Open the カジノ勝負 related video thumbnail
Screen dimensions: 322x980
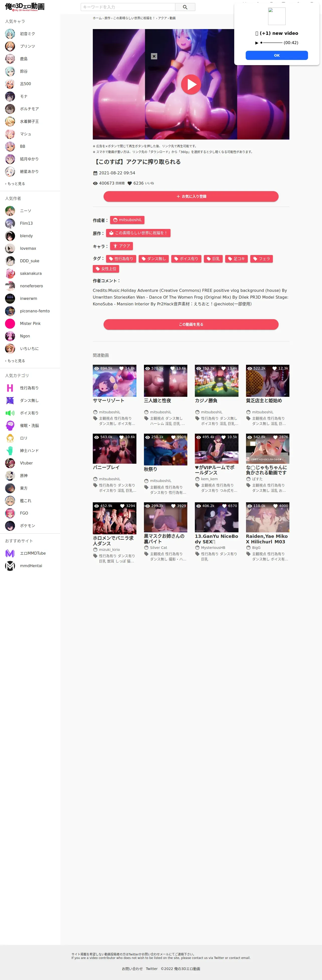[x=216, y=381]
